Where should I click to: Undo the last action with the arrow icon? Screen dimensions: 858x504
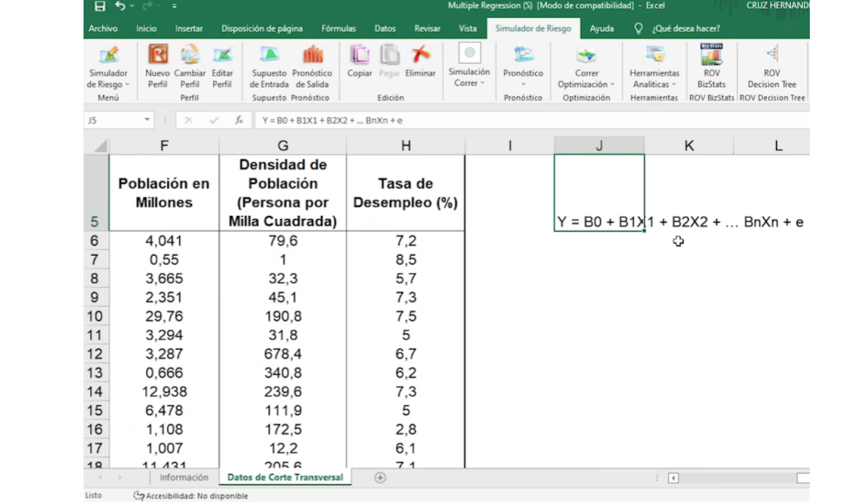coord(120,6)
